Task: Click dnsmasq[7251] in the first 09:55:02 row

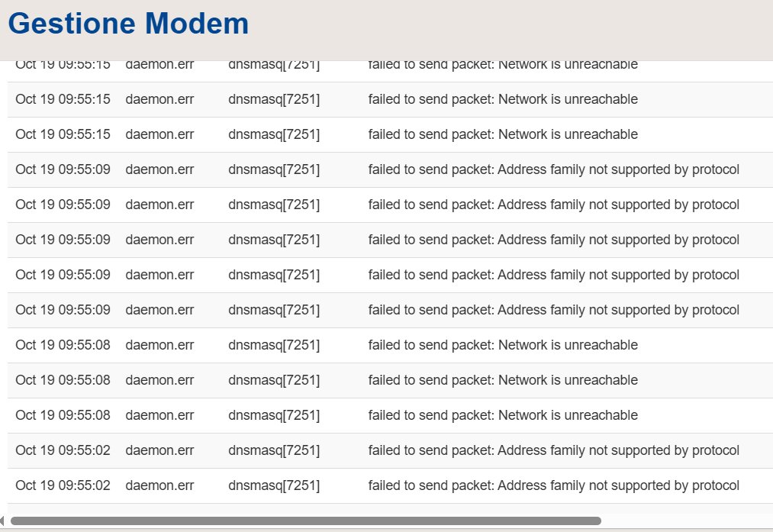Action: click(274, 450)
